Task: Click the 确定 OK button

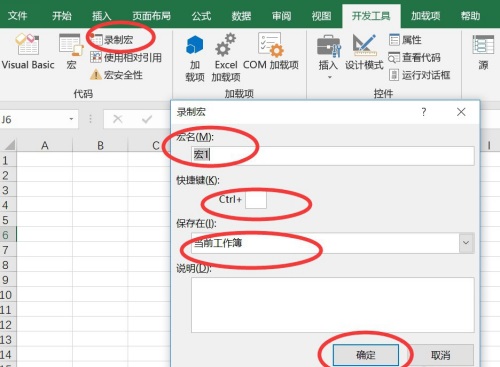Action: coord(366,355)
